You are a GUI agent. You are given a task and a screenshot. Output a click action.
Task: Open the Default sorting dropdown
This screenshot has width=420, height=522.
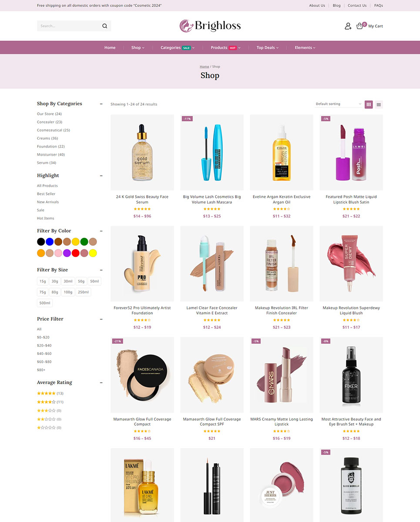click(338, 104)
